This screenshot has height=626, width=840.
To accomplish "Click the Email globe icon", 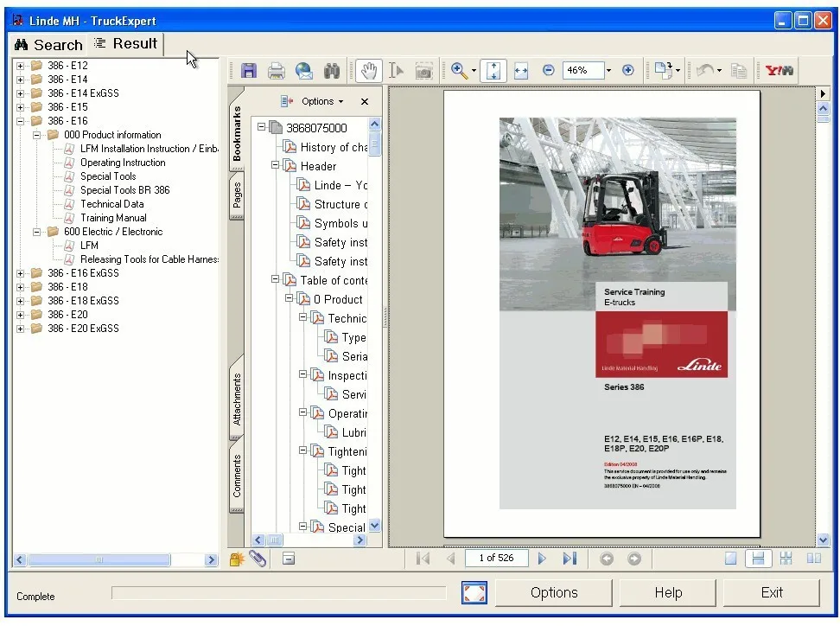I will (303, 71).
